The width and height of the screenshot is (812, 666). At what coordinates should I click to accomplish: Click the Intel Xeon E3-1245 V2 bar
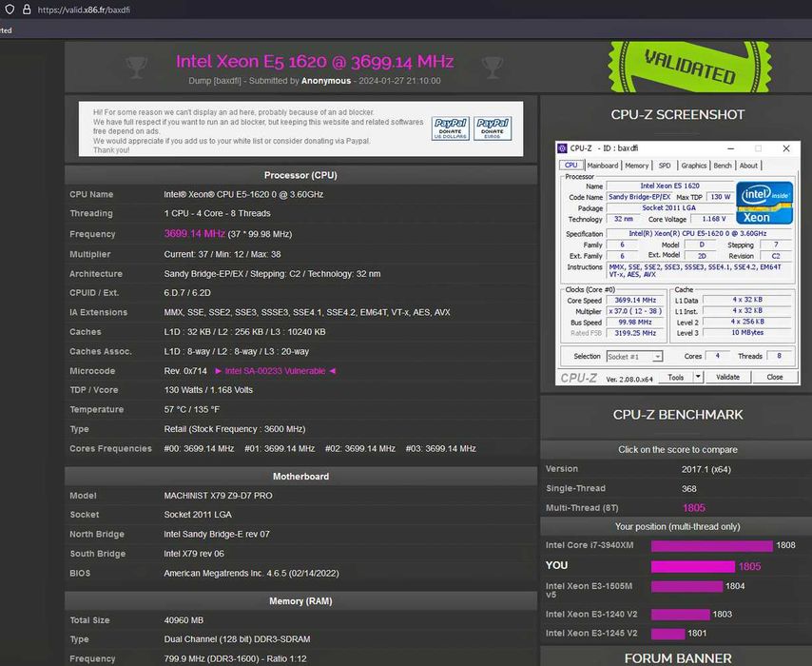pyautogui.click(x=668, y=634)
